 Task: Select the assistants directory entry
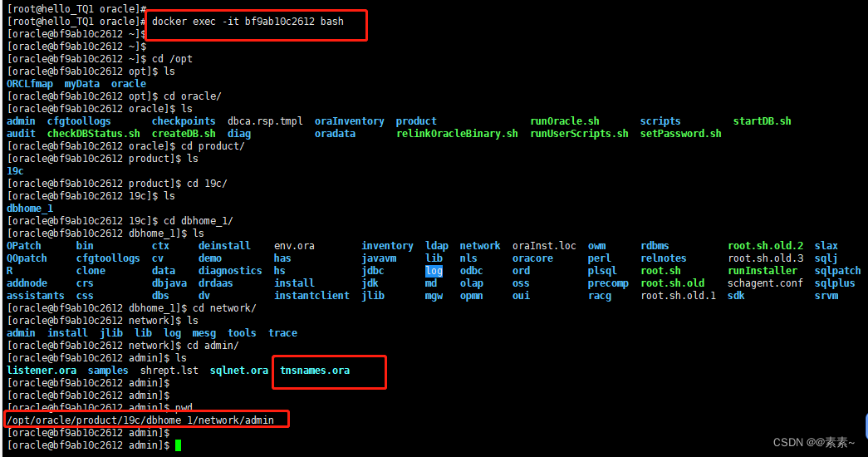(x=36, y=296)
